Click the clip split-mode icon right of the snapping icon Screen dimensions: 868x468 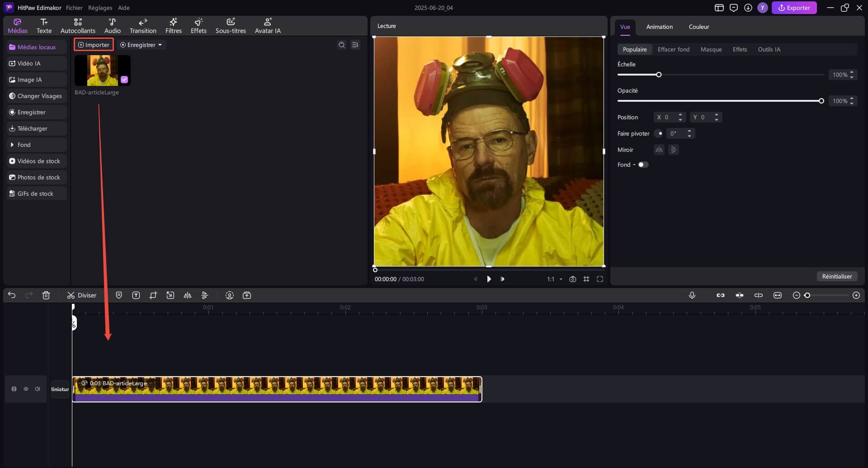[759, 295]
